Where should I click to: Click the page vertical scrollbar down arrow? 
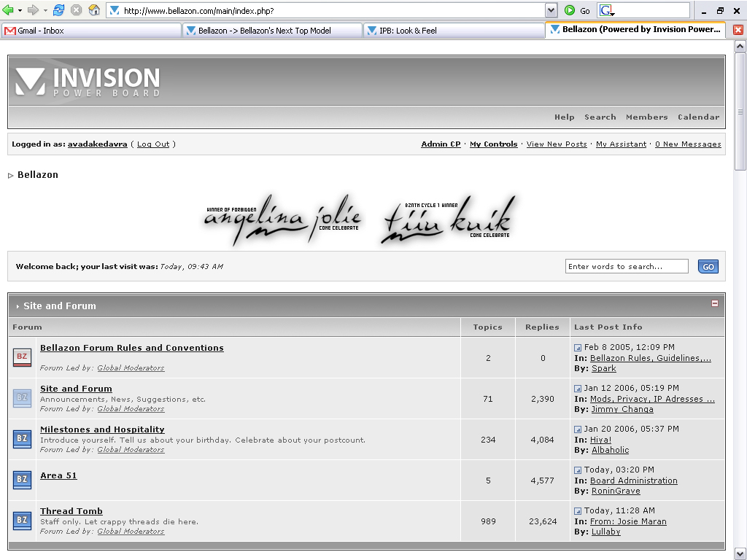740,553
